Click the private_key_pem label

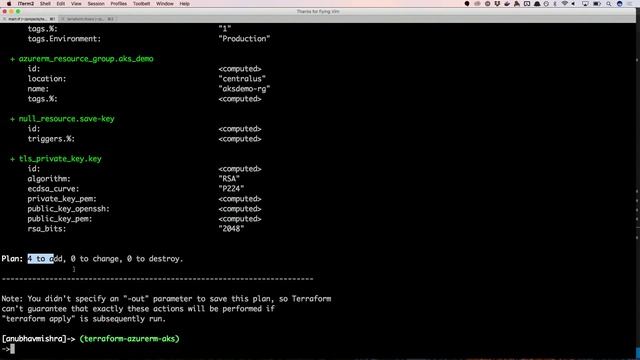coord(62,199)
